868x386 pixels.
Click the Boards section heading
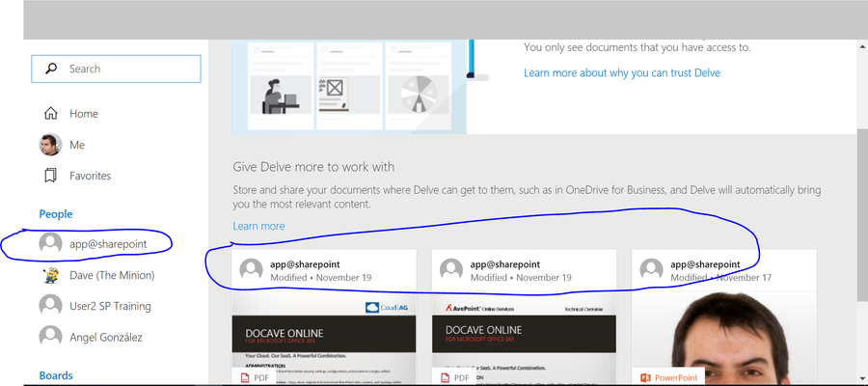56,375
